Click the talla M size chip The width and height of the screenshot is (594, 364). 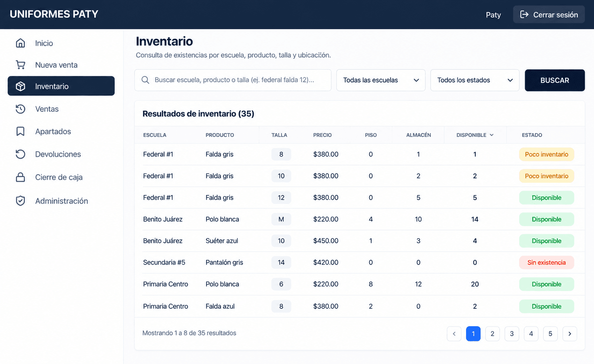281,219
